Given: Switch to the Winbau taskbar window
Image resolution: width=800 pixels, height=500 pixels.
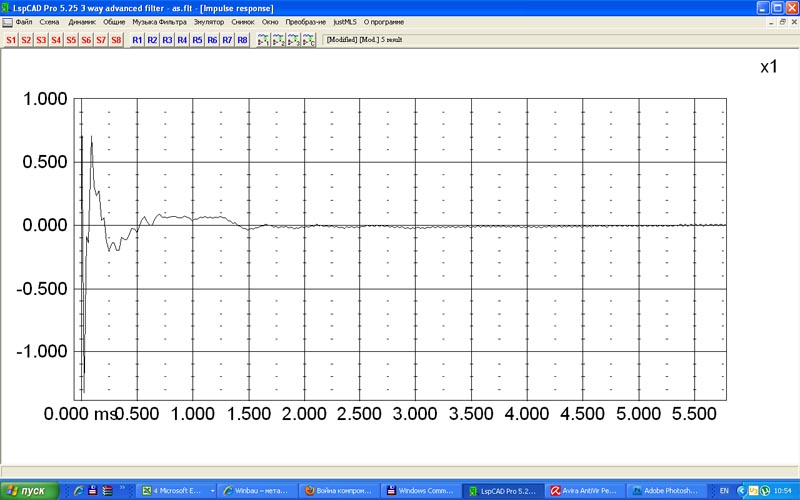Looking at the screenshot, I should pyautogui.click(x=257, y=491).
